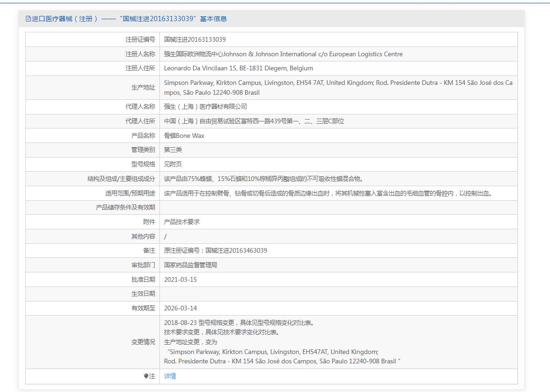Click the 变更情况 label

143,342
